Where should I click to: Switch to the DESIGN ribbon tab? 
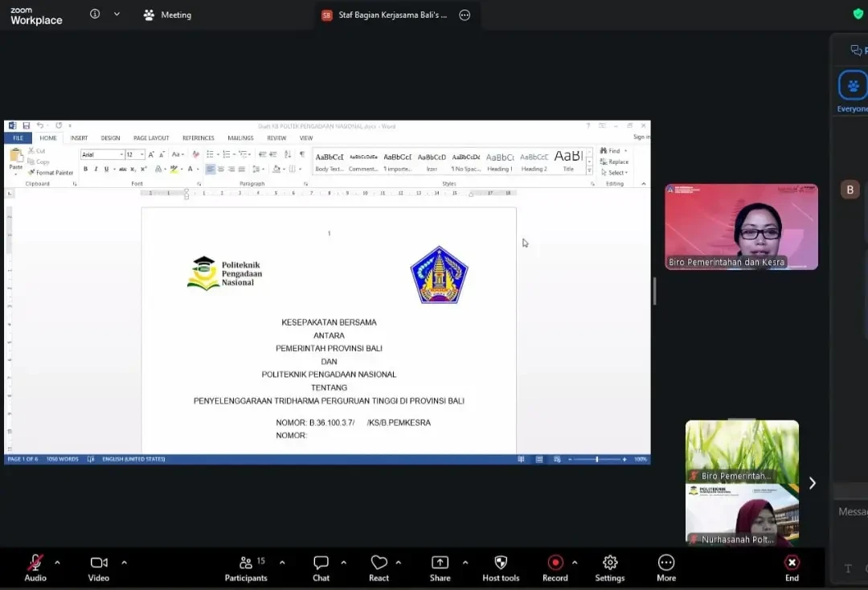pyautogui.click(x=110, y=137)
